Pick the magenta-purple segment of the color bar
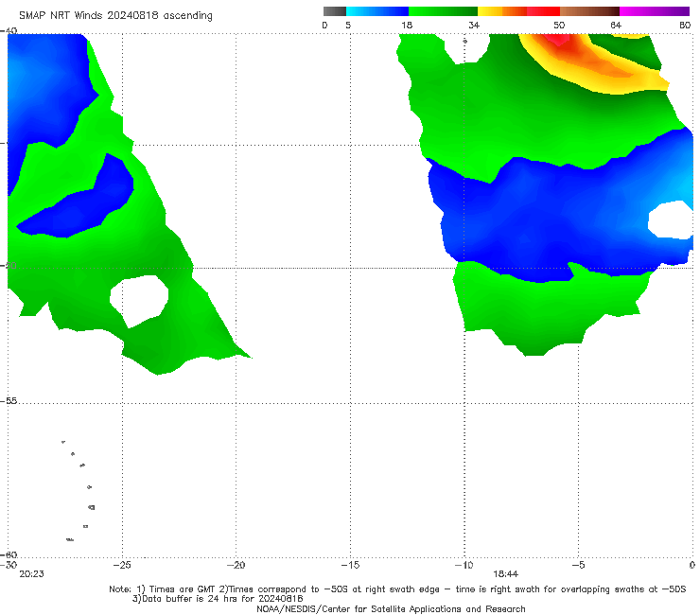The height and width of the screenshot is (615, 700). click(655, 11)
